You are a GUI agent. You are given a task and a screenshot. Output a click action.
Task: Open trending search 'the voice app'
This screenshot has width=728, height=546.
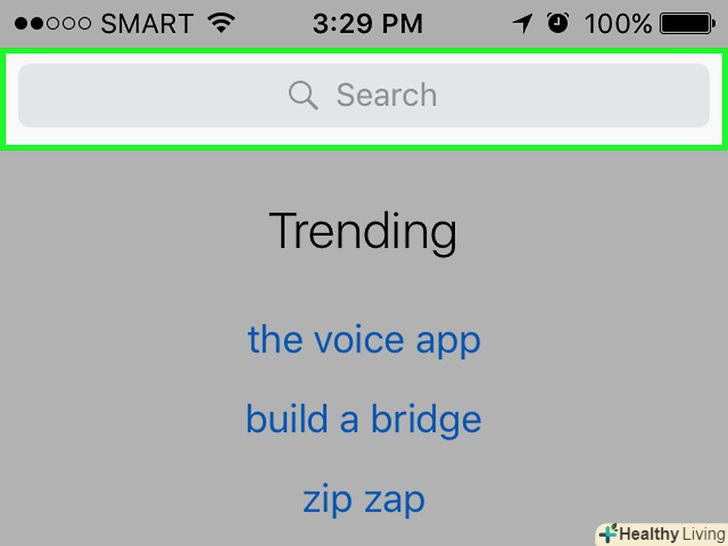pyautogui.click(x=364, y=340)
